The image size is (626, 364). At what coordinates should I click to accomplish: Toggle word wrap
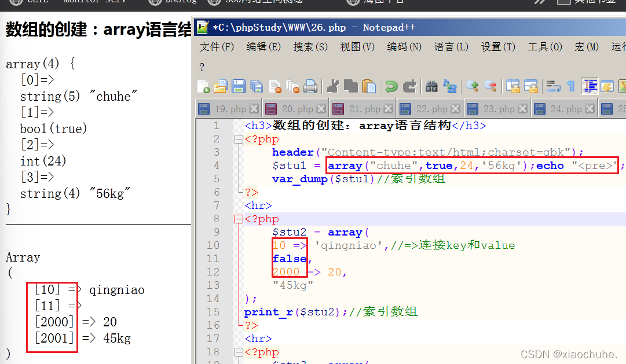[554, 86]
